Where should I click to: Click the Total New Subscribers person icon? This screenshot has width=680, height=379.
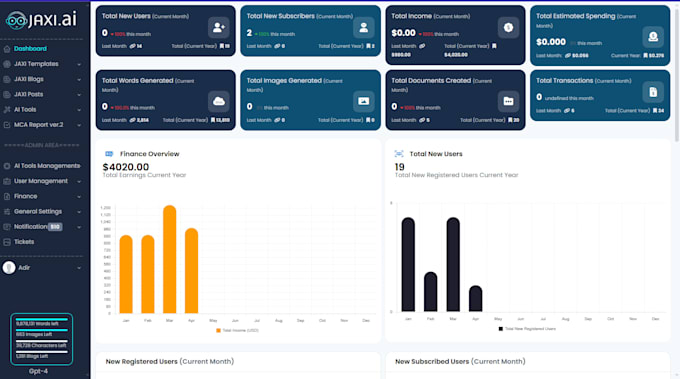363,28
